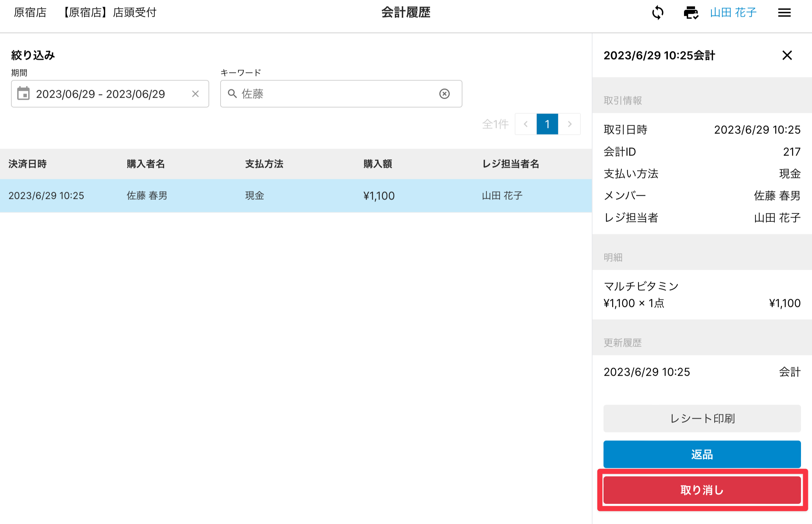
Task: Click the sync refresh icon in header
Action: [658, 13]
